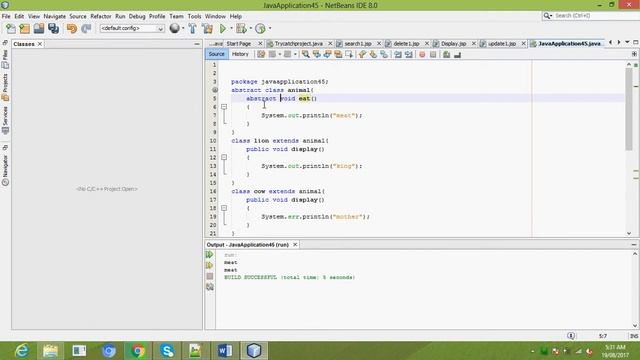This screenshot has width=640, height=360.
Task: Click the Redo toolbar icon
Action: click(86, 28)
